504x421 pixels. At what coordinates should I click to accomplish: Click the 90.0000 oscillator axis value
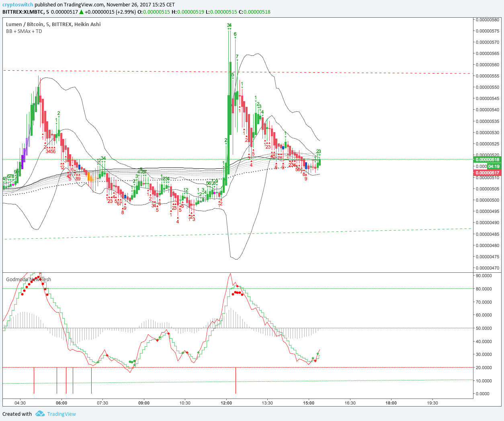coord(484,276)
